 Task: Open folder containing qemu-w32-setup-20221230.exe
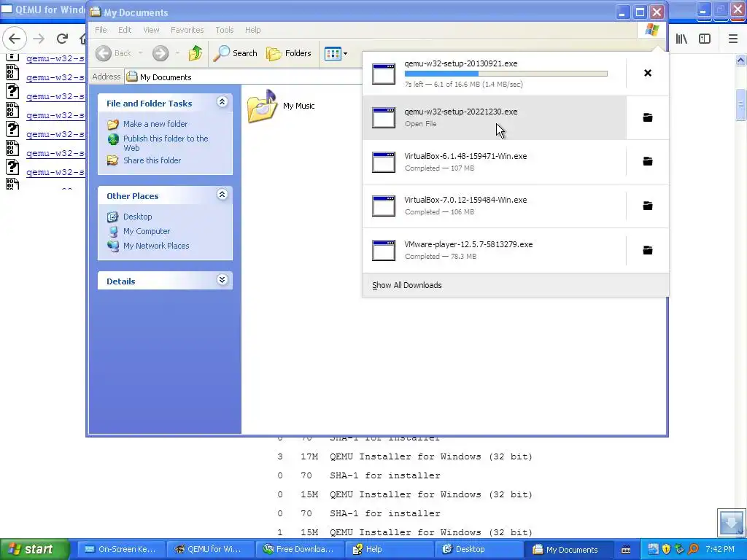click(x=648, y=117)
